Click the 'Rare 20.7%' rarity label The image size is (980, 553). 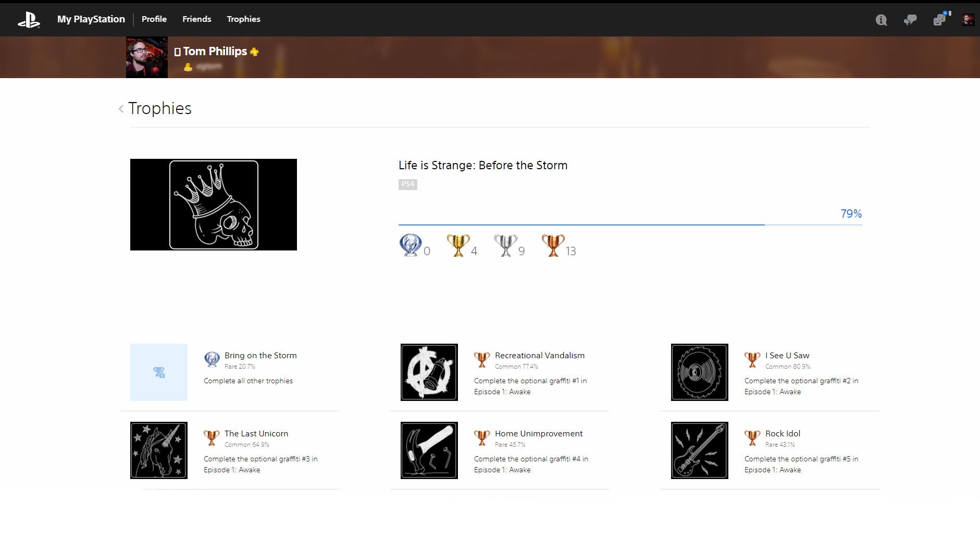[x=240, y=367]
